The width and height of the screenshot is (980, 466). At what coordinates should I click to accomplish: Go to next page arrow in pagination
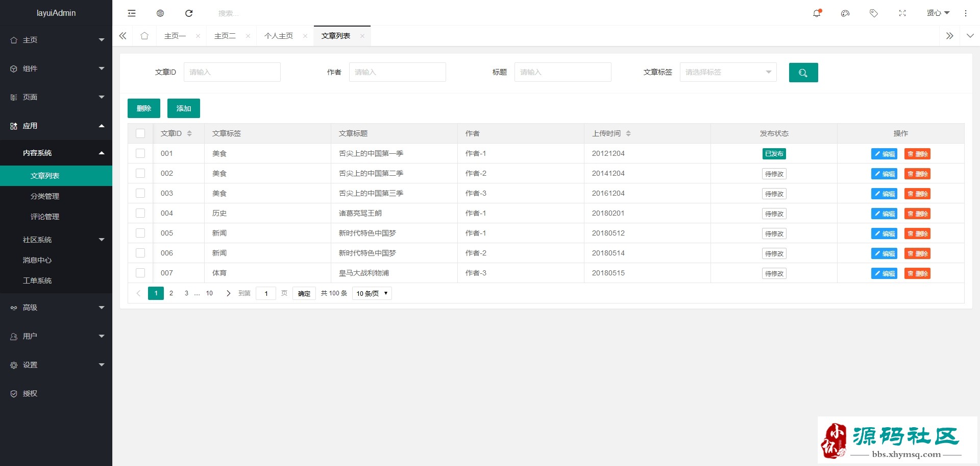(x=228, y=293)
